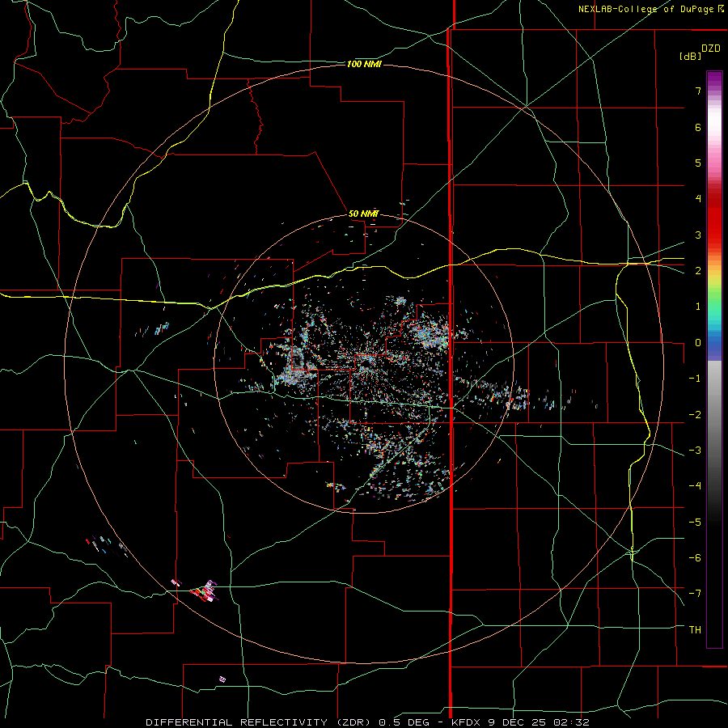The height and width of the screenshot is (728, 728).
Task: Click the -7 dB scale label
Action: [x=695, y=594]
